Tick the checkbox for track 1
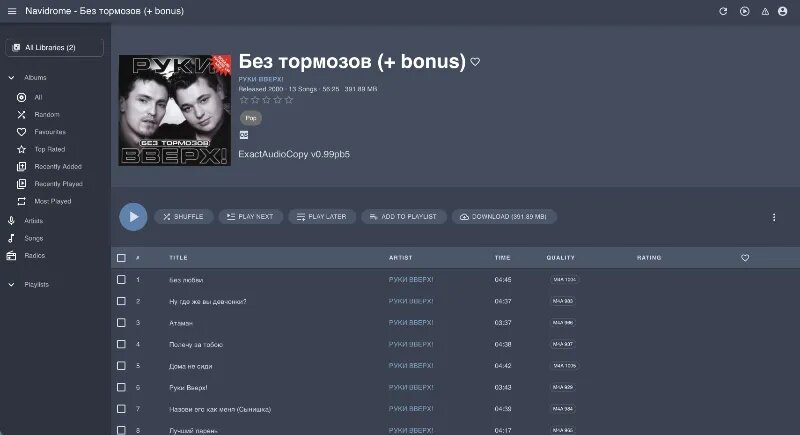Viewport: 800px width, 435px height. pos(121,279)
